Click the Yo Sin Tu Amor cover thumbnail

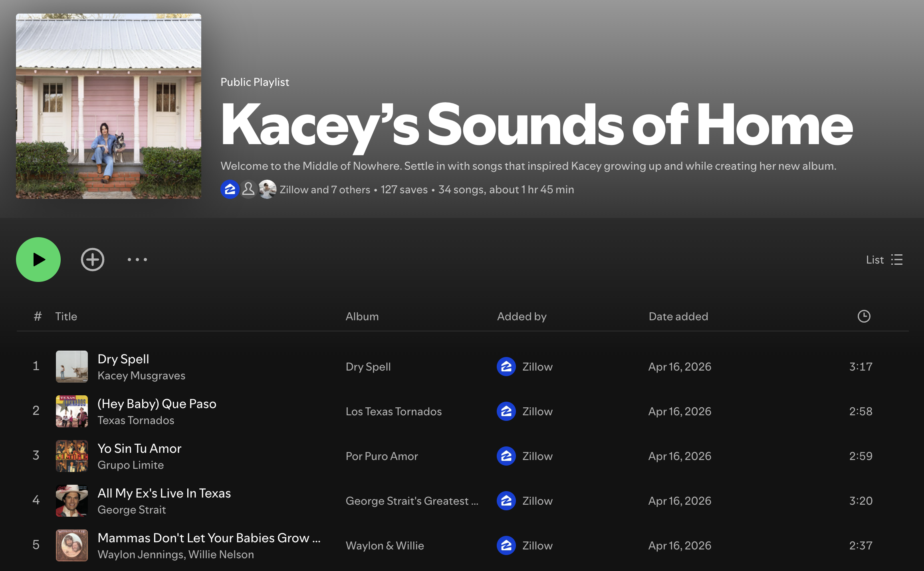point(72,456)
